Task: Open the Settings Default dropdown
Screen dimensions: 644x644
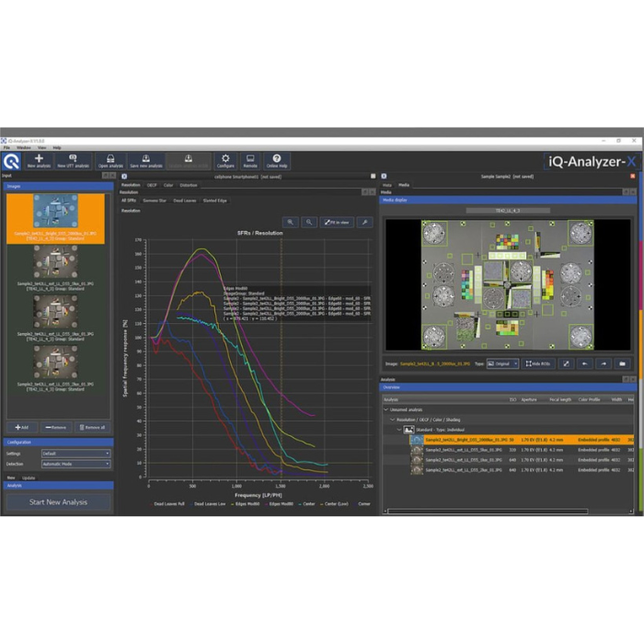Action: tap(76, 454)
